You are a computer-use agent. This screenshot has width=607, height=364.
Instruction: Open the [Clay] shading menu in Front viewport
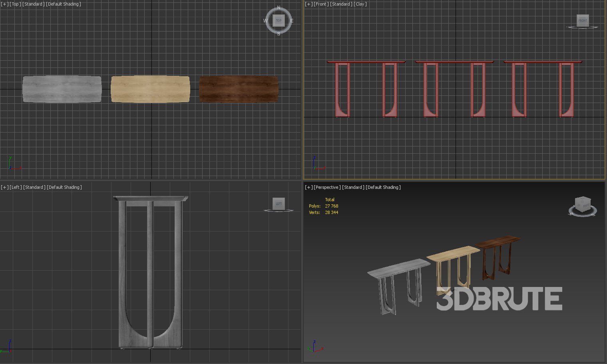point(360,4)
